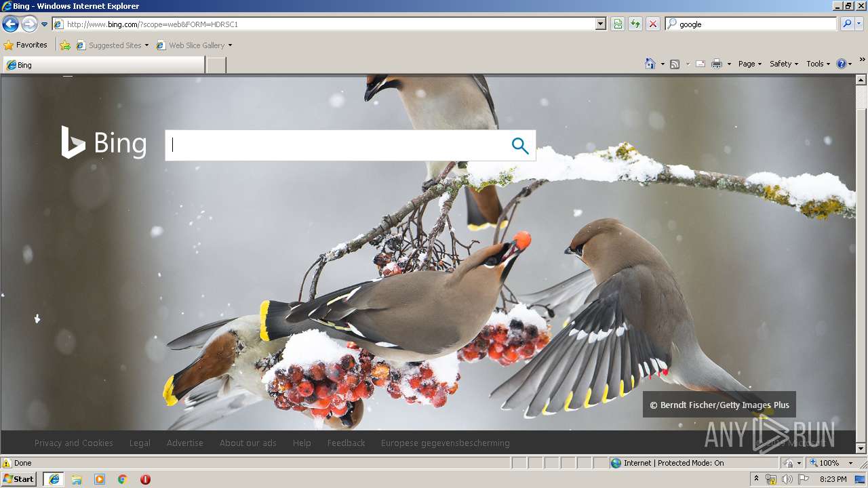Screen dimensions: 868x488
Task: Open the media player taskbar icon
Action: [x=100, y=479]
